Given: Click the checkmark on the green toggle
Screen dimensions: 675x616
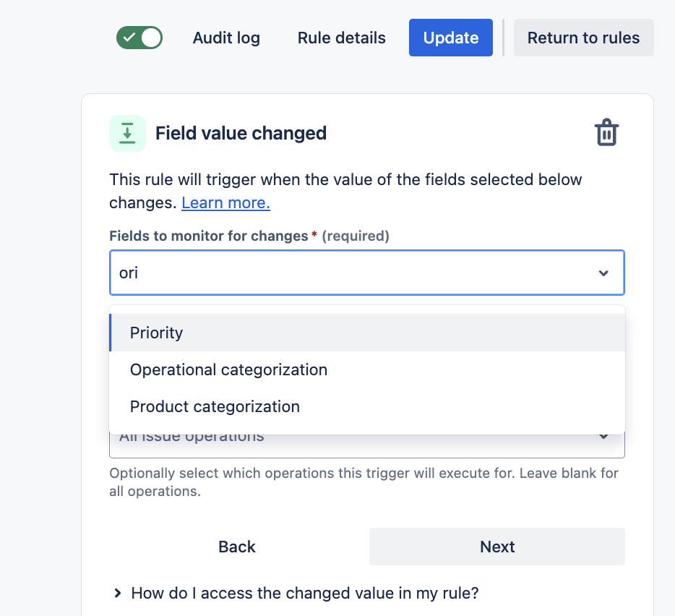Looking at the screenshot, I should tap(129, 38).
